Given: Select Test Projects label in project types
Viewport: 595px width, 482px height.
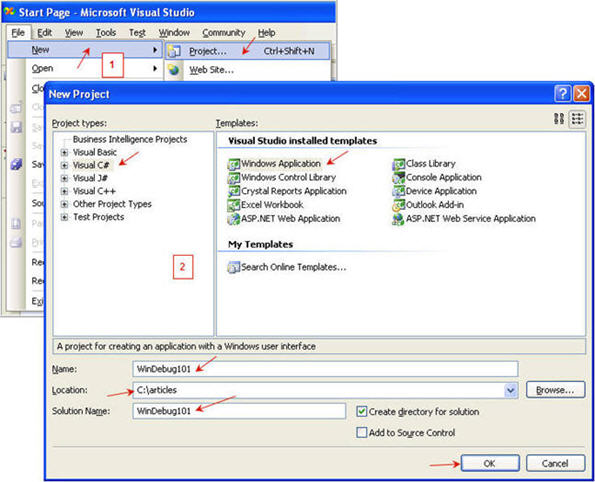Looking at the screenshot, I should point(99,217).
